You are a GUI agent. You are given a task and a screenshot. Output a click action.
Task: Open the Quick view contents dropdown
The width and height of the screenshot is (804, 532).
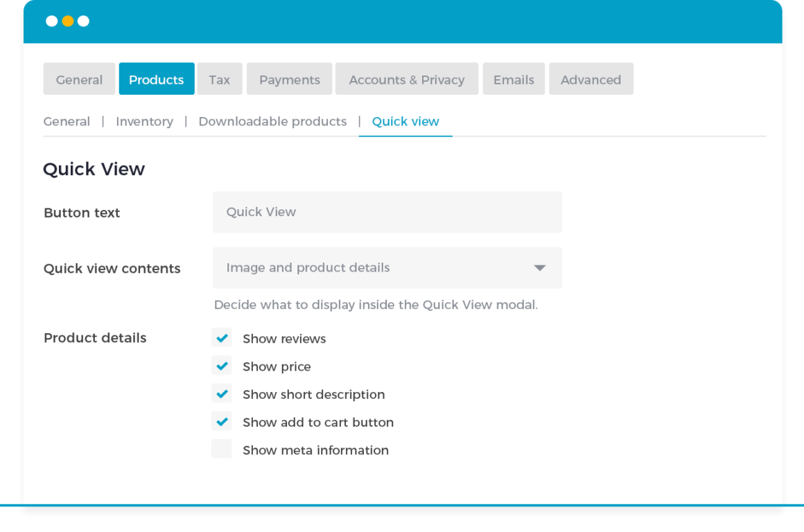387,268
